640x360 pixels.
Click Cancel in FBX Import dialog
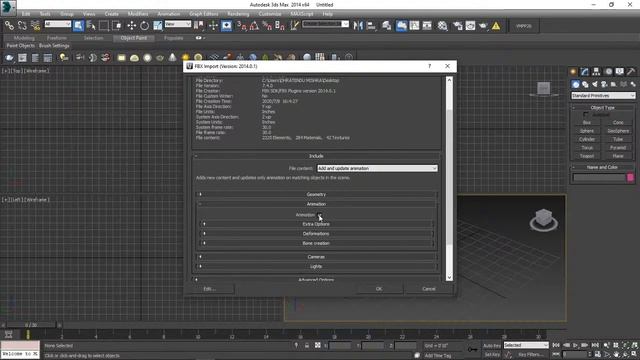pyautogui.click(x=429, y=289)
